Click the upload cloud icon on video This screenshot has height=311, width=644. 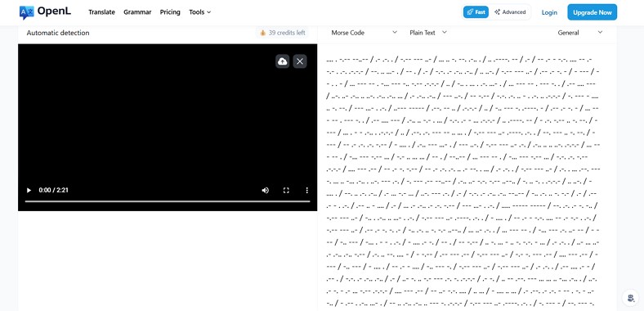[282, 61]
